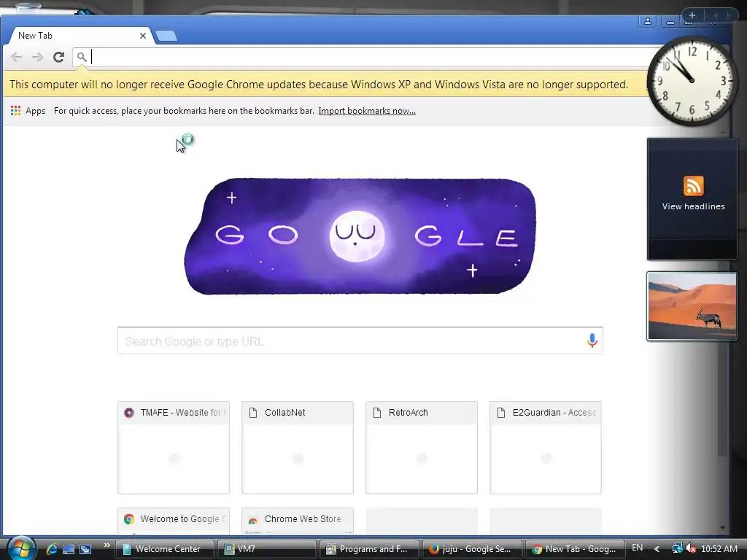747x560 pixels.
Task: Close the New Tab tab
Action: pyautogui.click(x=142, y=36)
